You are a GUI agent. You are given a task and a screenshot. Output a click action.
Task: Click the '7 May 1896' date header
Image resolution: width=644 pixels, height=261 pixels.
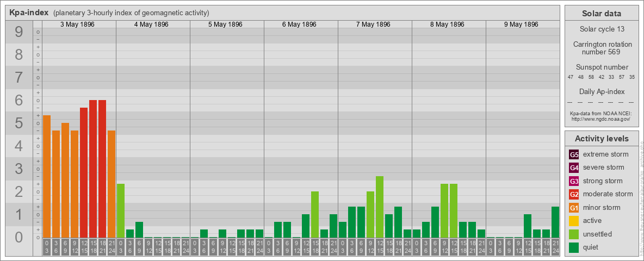[x=373, y=24]
